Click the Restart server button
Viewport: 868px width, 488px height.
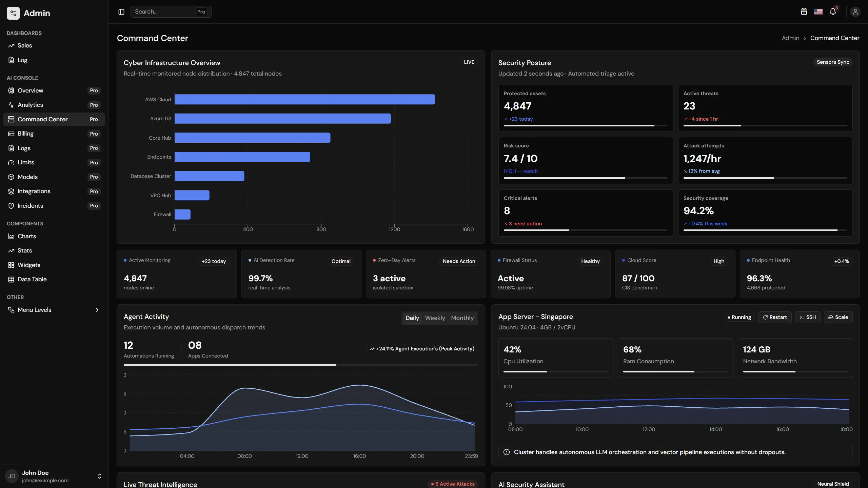click(x=775, y=317)
